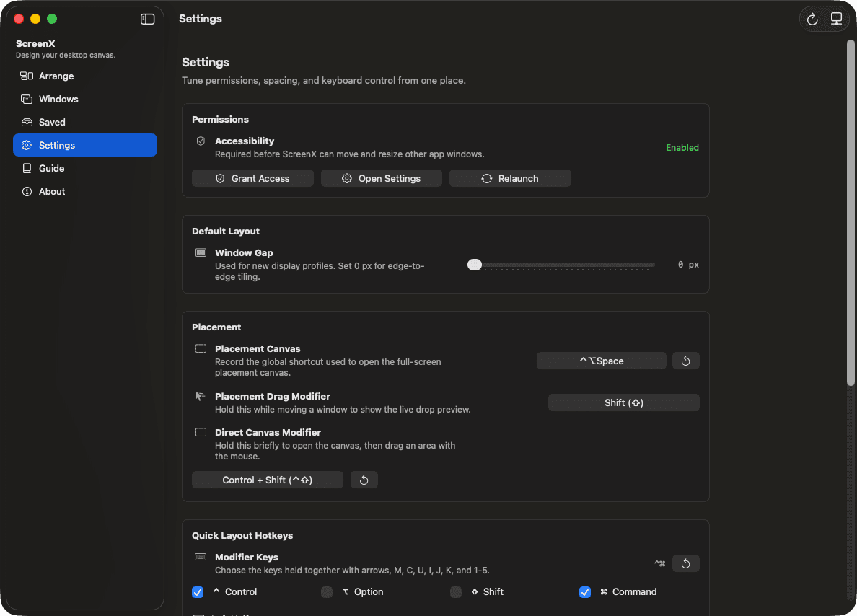This screenshot has width=857, height=616.
Task: Enable the Option modifier checkbox
Action: coord(327,592)
